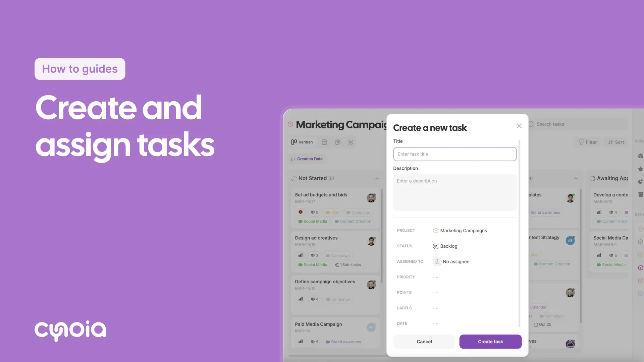Click the middle column's vertical scrollbar
The width and height of the screenshot is (644, 362).
tap(581, 256)
